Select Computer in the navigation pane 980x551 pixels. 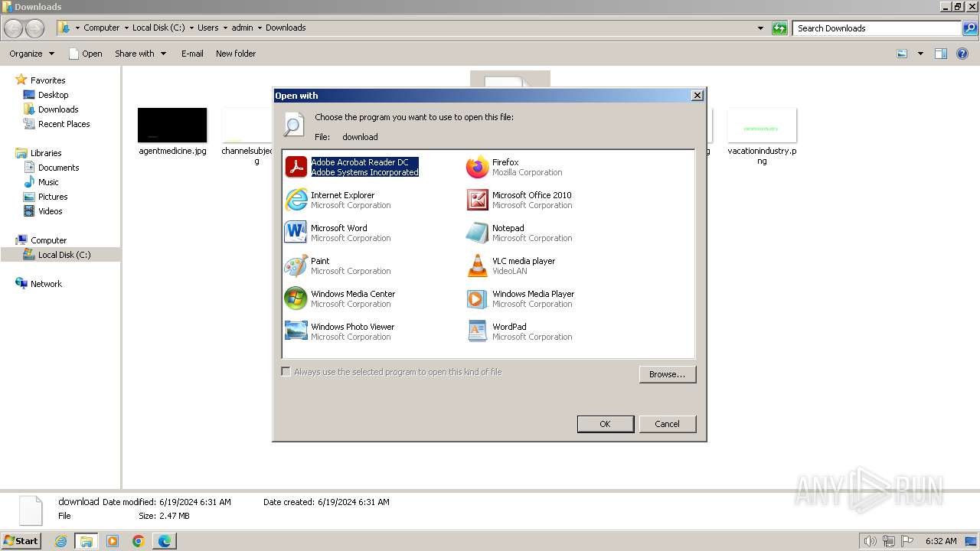pos(48,240)
